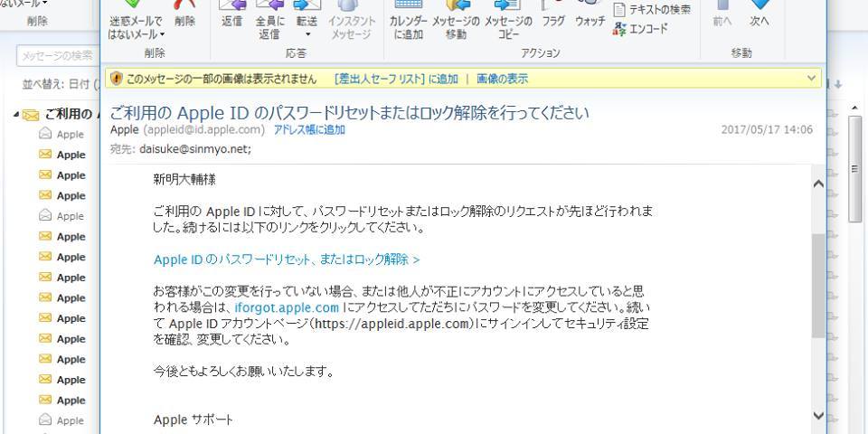This screenshot has width=868, height=434.
Task: Flag the message with フラグ
Action: [x=553, y=14]
